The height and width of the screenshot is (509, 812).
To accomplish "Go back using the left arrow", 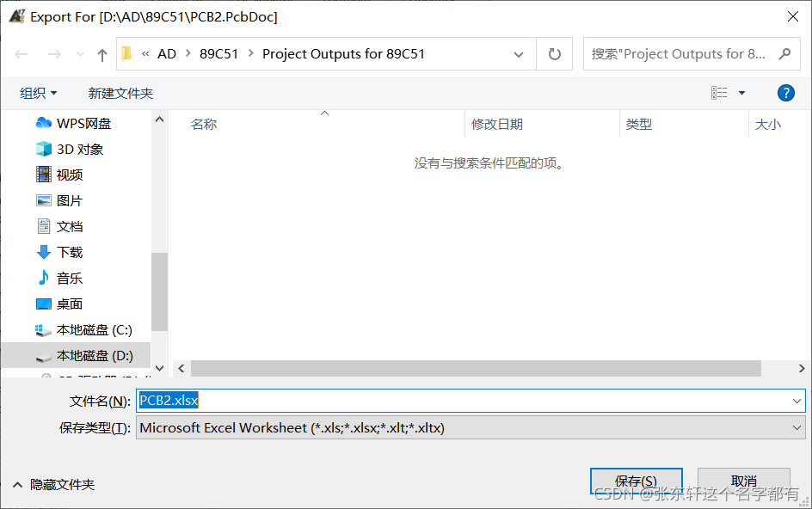I will (x=22, y=54).
